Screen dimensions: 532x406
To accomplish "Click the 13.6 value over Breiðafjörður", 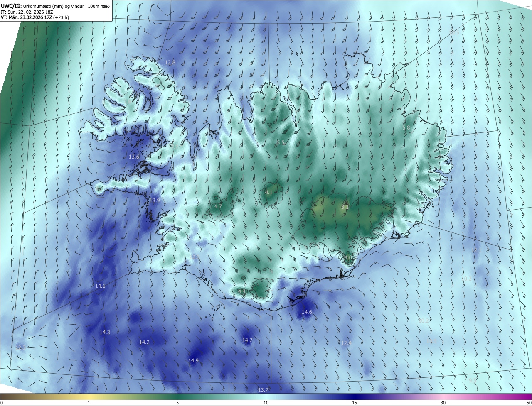I will [x=134, y=157].
